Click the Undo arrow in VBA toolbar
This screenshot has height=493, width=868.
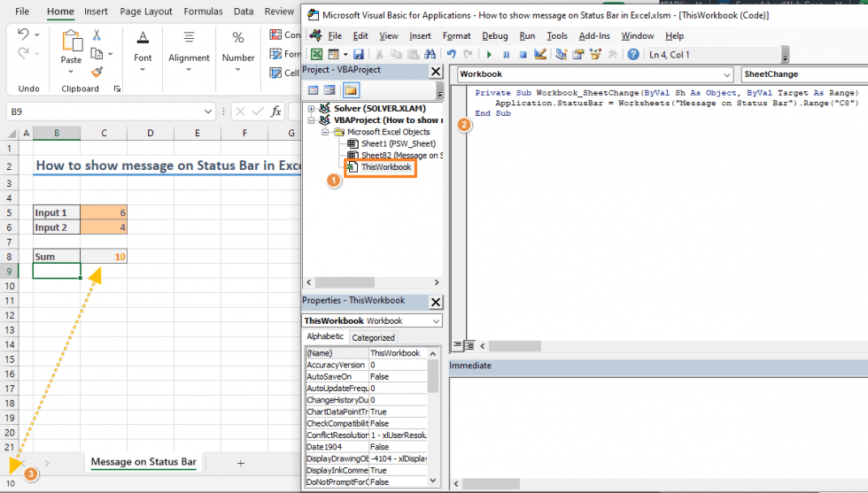click(451, 54)
